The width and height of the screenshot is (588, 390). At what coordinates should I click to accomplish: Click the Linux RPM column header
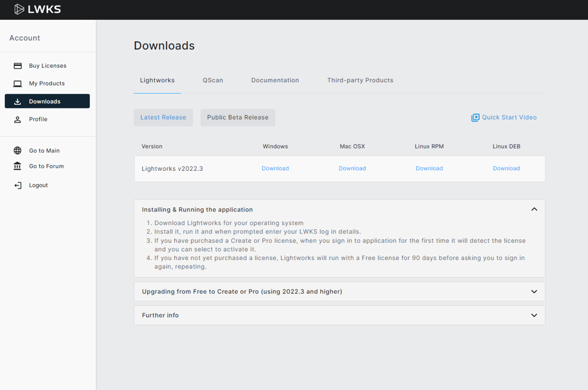[x=429, y=146]
